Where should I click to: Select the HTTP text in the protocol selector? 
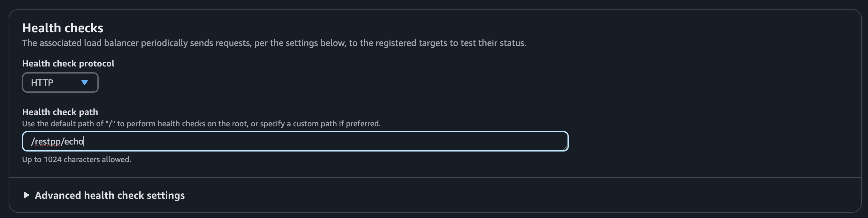42,82
